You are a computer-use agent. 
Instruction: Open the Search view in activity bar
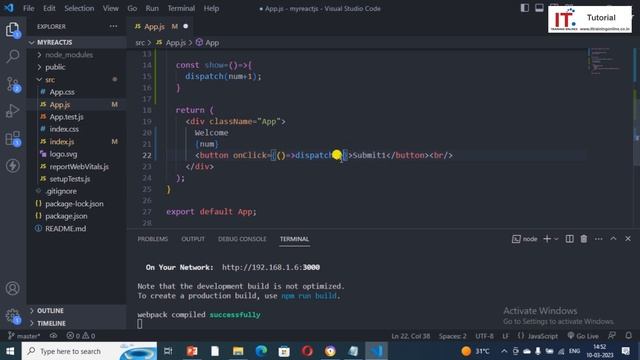[x=13, y=56]
